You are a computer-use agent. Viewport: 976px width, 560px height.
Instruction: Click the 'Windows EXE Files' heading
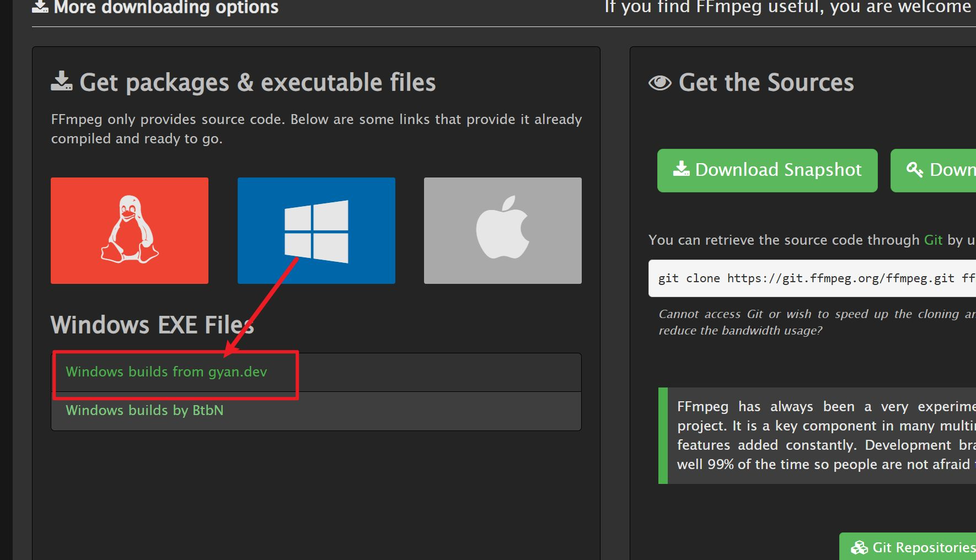click(152, 325)
